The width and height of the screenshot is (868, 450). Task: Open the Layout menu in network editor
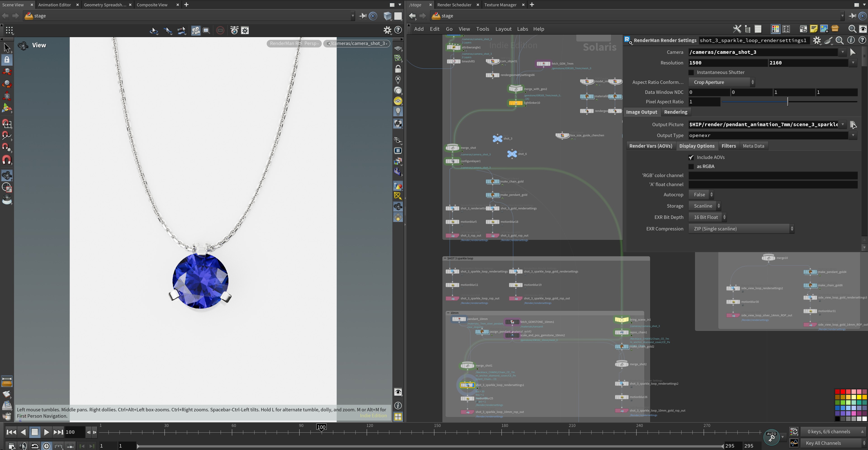[x=503, y=29]
